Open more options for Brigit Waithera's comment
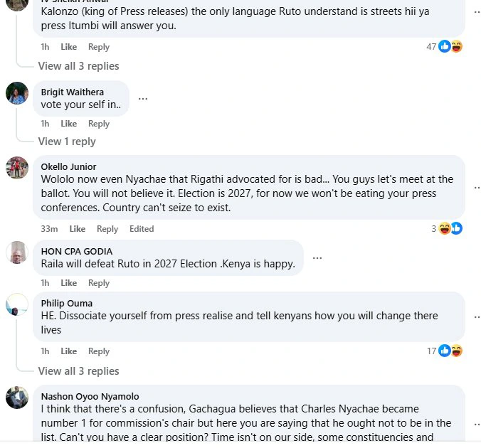 coord(143,99)
